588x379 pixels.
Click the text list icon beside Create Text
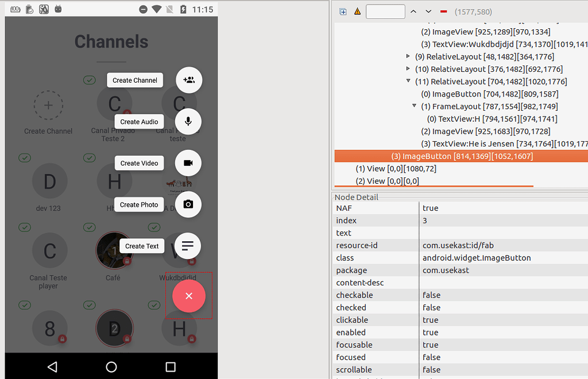pos(188,246)
